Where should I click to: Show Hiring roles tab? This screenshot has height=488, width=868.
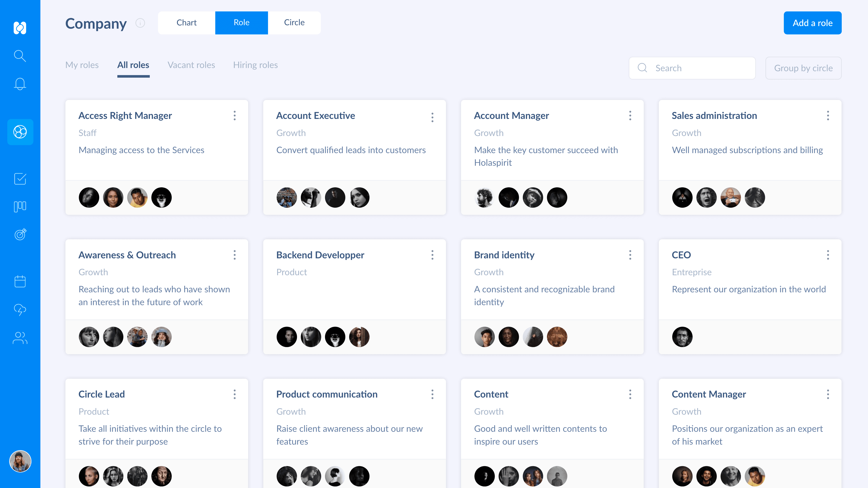pyautogui.click(x=255, y=65)
